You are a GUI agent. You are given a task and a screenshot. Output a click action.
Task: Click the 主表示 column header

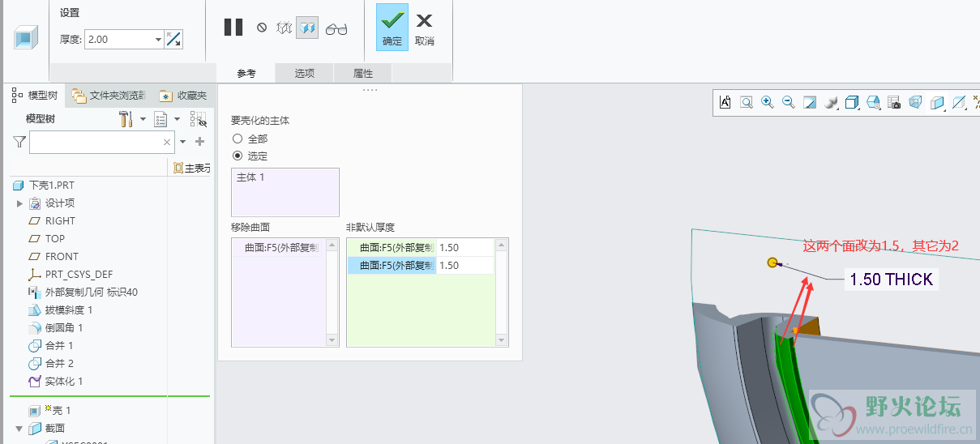tap(192, 168)
